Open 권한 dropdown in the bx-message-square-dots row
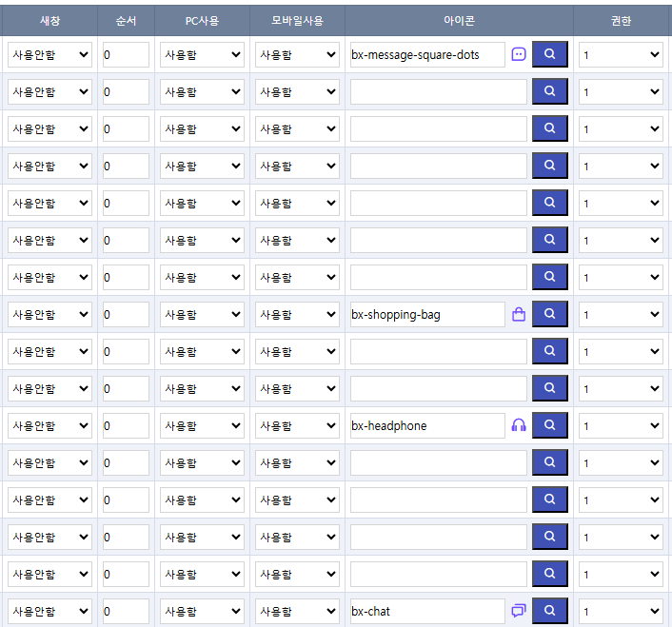This screenshot has height=627, width=672. [621, 55]
